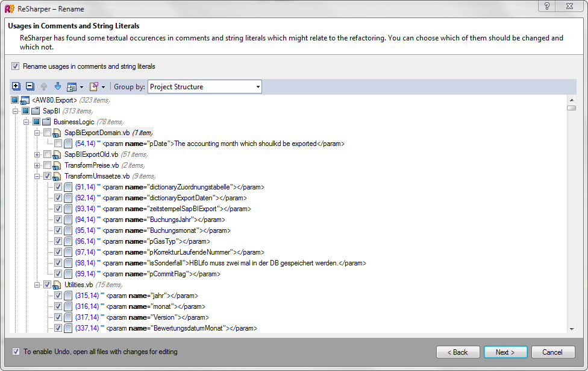Check the SapBIExportOld.vb checkbox
The image size is (588, 371).
click(47, 154)
